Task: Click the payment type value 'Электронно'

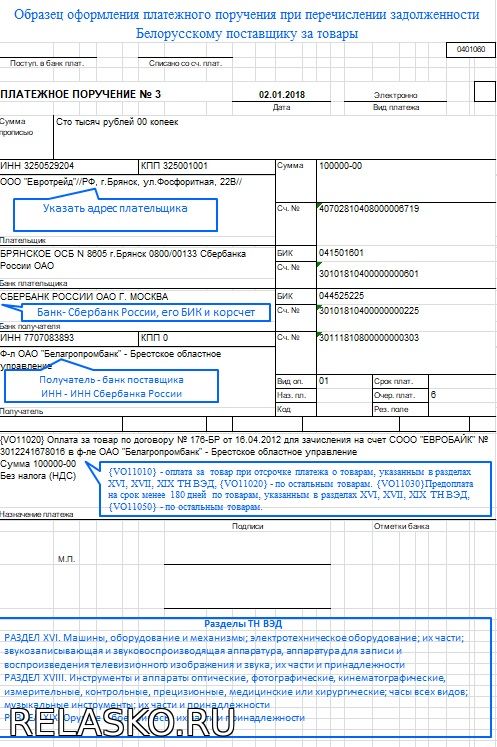Action: (x=396, y=95)
